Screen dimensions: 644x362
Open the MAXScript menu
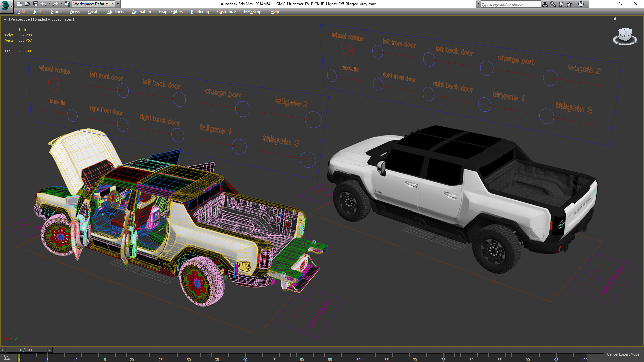pyautogui.click(x=253, y=12)
